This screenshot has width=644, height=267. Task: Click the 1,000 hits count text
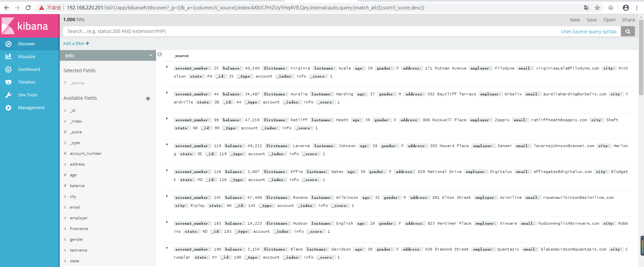point(74,19)
